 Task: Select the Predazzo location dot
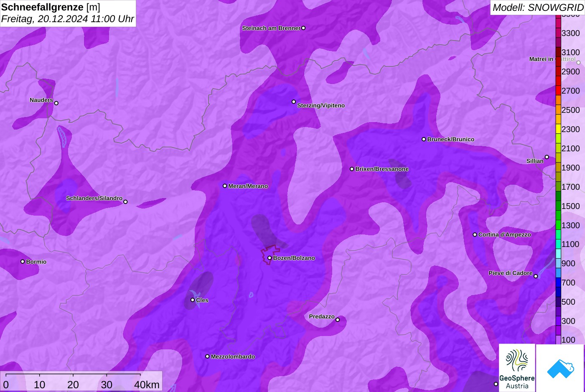[x=338, y=320]
